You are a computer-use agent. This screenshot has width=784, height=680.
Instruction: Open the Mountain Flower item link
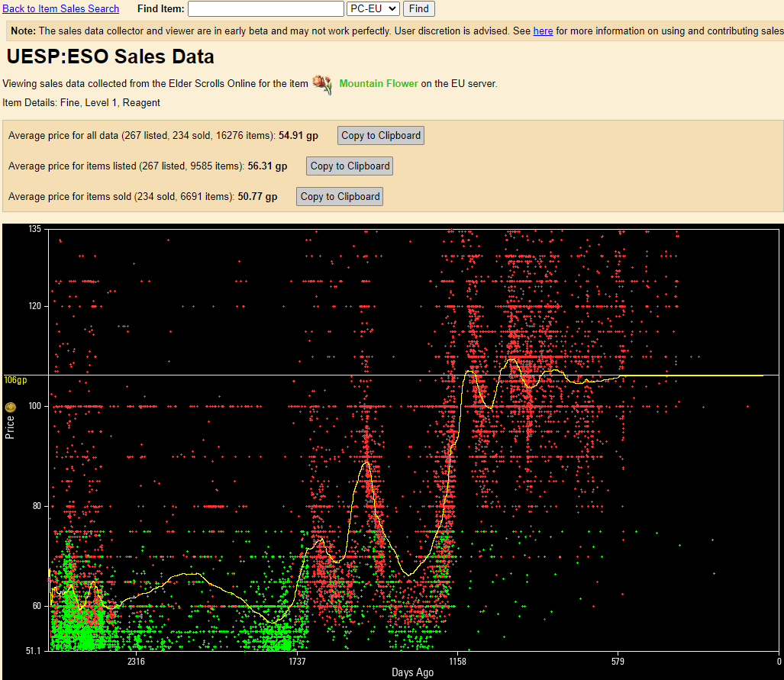point(379,83)
